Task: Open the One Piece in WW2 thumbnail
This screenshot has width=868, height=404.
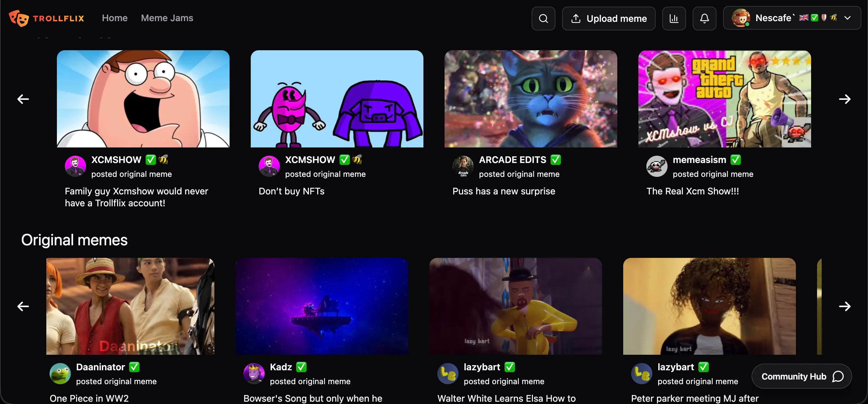Action: [x=130, y=306]
